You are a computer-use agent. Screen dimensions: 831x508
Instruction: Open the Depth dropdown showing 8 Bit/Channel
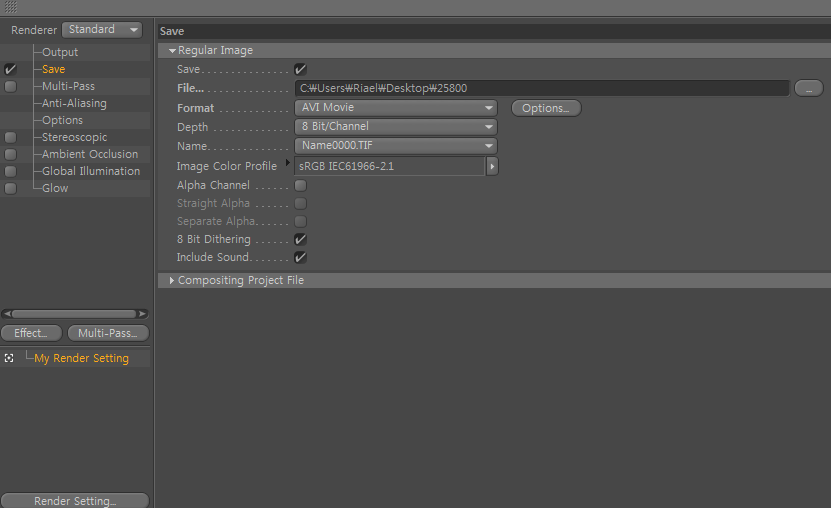pyautogui.click(x=396, y=127)
